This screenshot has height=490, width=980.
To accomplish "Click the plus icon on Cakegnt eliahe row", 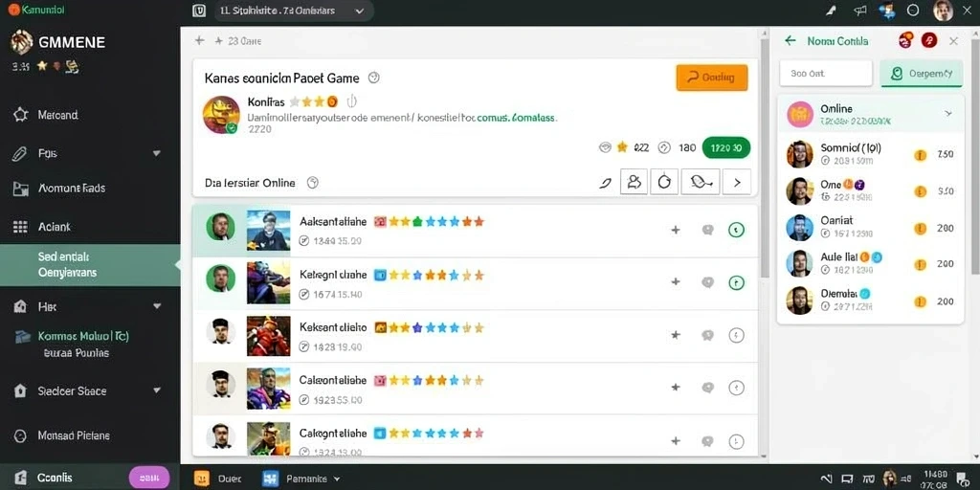I will point(675,440).
